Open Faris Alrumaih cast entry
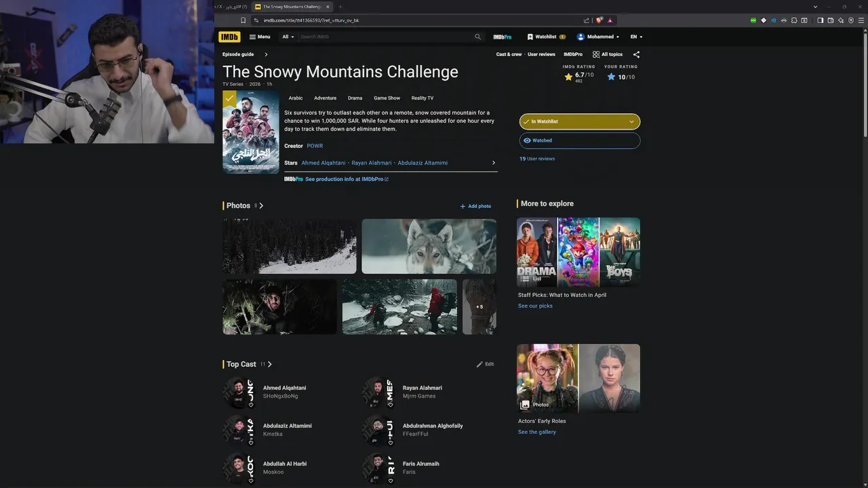 421,464
